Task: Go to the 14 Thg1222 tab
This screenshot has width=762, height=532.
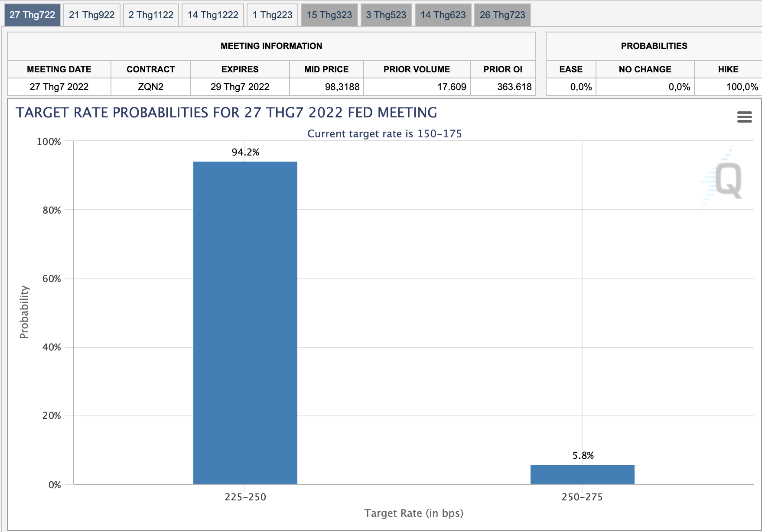Action: (x=213, y=15)
